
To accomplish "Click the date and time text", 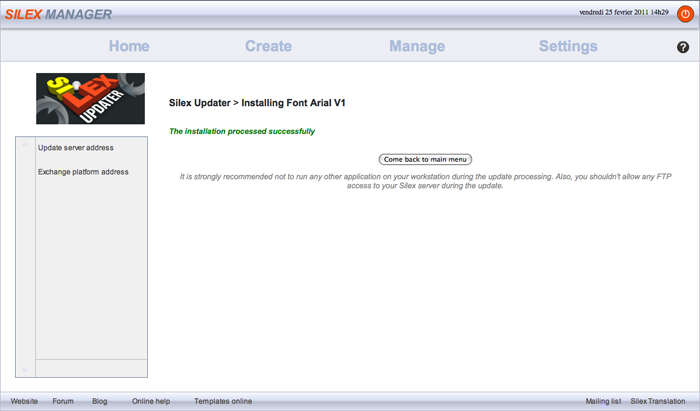I will (x=624, y=12).
